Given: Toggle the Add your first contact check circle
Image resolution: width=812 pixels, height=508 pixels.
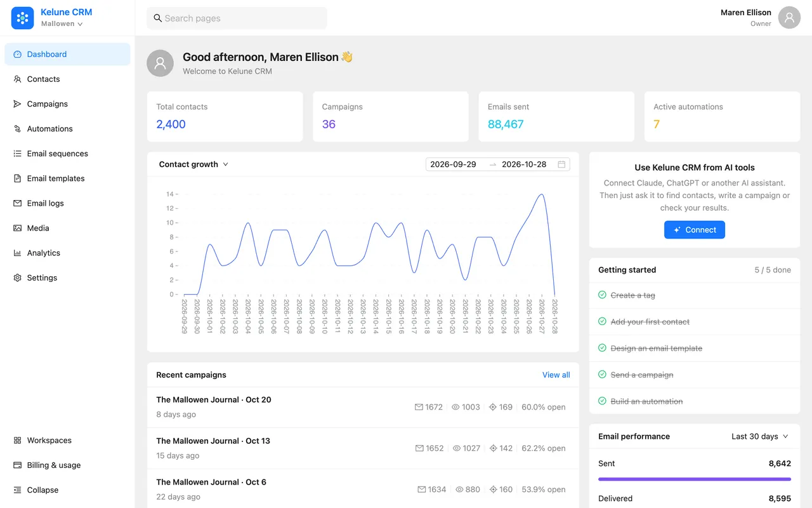Looking at the screenshot, I should (602, 321).
